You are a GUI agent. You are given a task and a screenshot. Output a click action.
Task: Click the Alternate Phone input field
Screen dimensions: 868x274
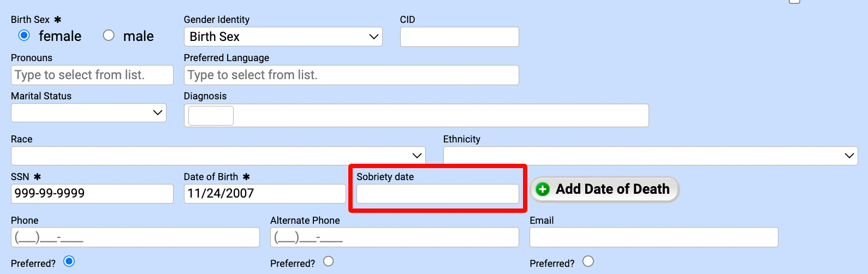pos(395,237)
